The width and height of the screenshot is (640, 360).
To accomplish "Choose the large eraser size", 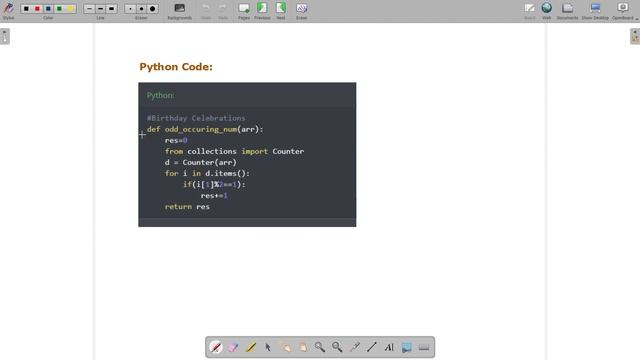I will pos(153,9).
